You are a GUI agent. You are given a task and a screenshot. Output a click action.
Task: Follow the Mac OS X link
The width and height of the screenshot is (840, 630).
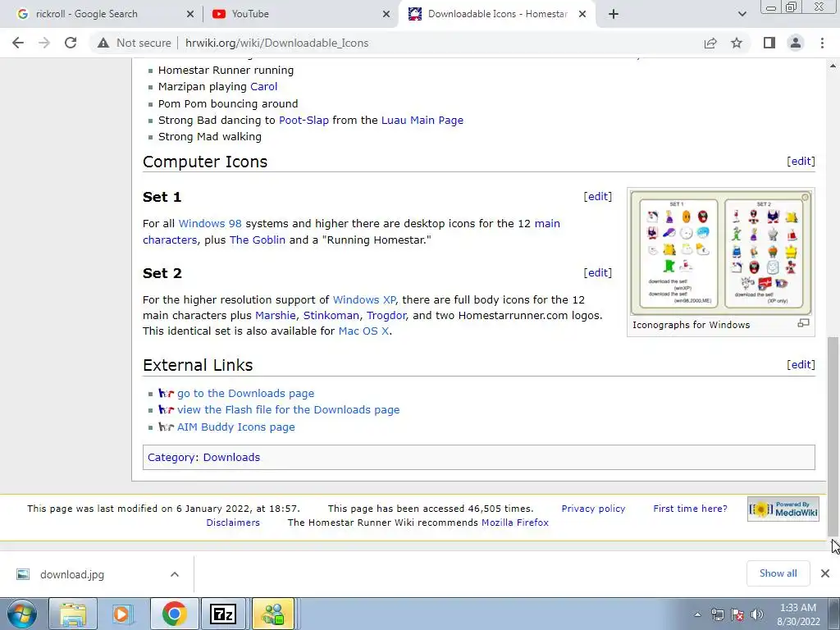(x=363, y=331)
